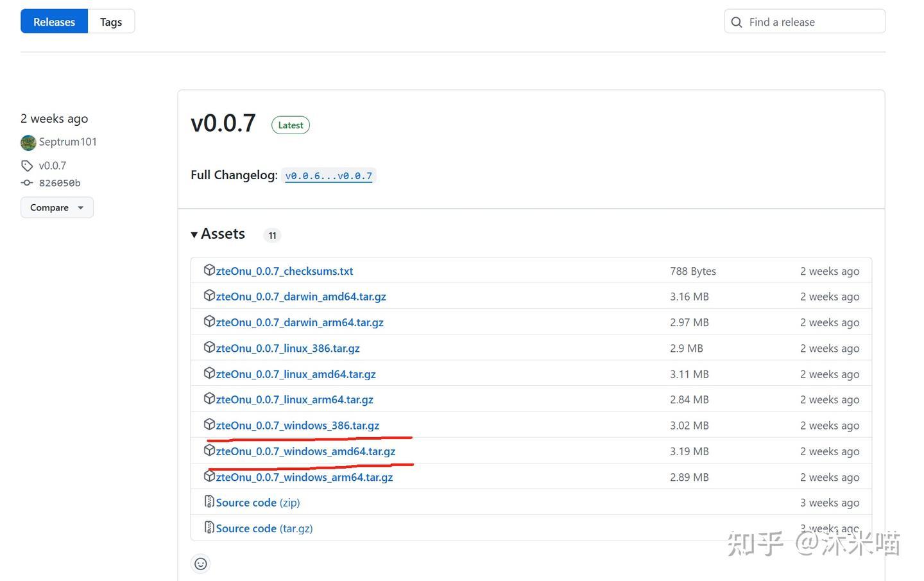Viewport: 924px width, 581px height.
Task: Click the 2.89 MB size of windows_arm64
Action: pos(689,477)
